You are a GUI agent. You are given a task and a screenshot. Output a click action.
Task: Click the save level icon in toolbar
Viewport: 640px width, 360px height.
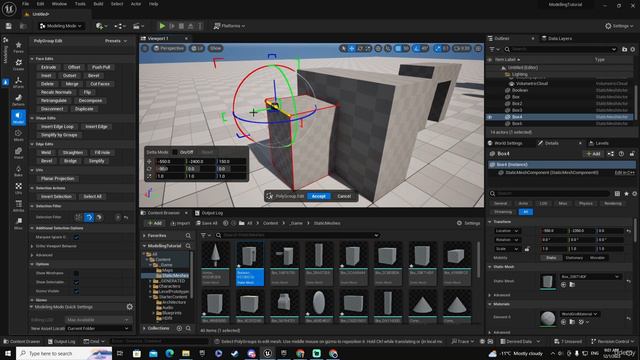8,26
